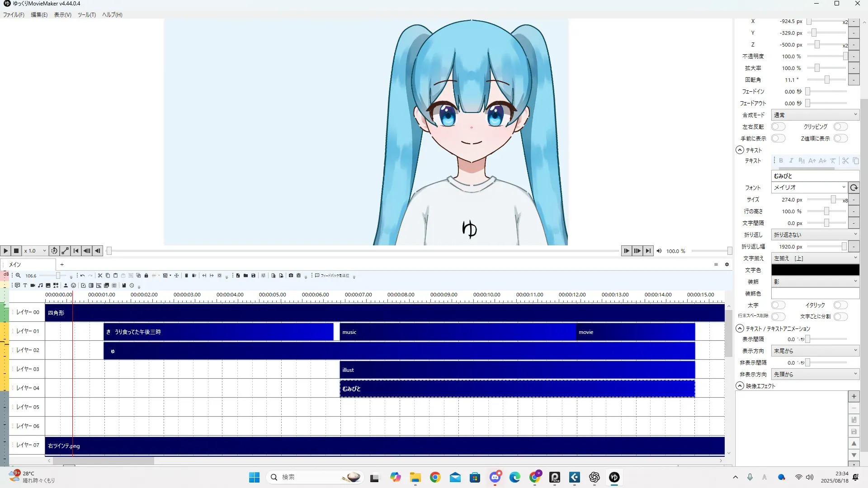
Task: Add an audio item with the music note icon
Action: pos(41,286)
